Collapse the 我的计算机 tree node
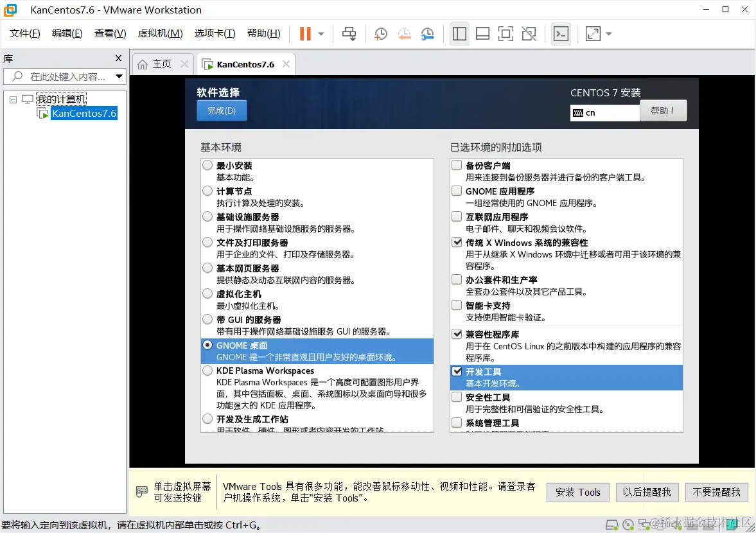The width and height of the screenshot is (756, 533). (13, 98)
